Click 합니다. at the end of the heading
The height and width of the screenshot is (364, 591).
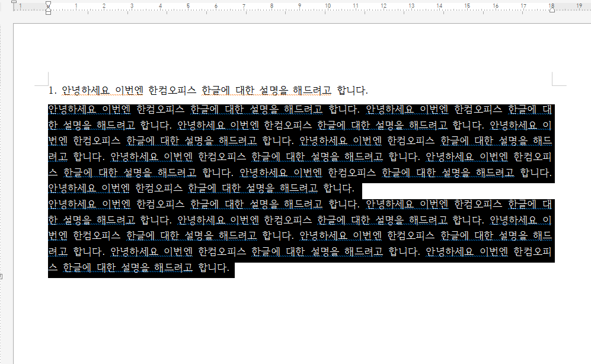pos(353,91)
